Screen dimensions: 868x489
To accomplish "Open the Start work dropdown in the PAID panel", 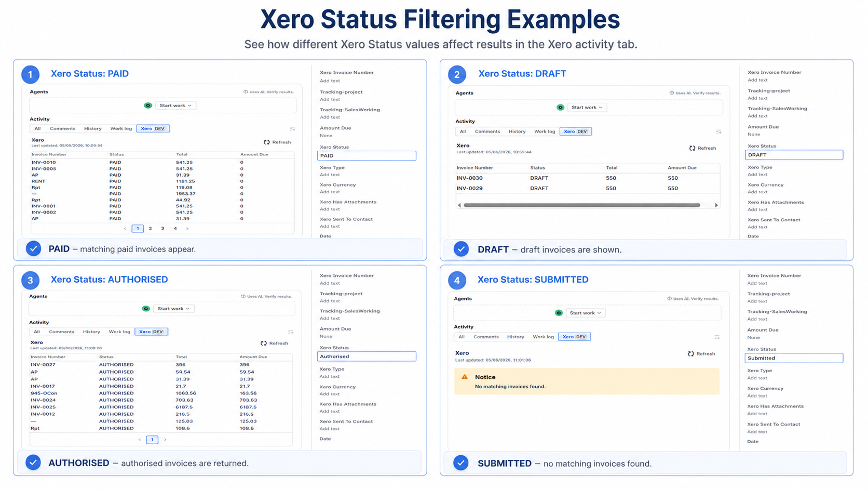I will (x=175, y=105).
